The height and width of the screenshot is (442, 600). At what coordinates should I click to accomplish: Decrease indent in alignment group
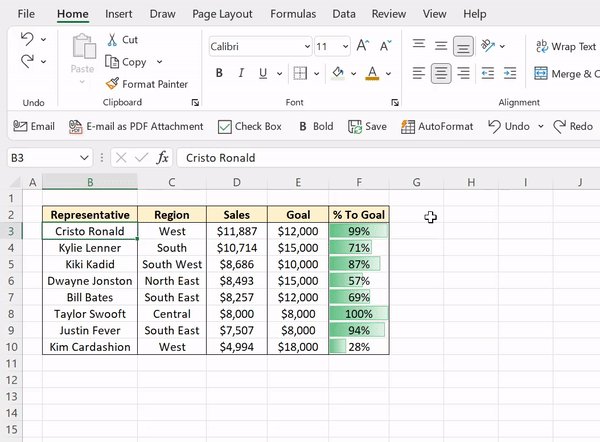[x=488, y=73]
